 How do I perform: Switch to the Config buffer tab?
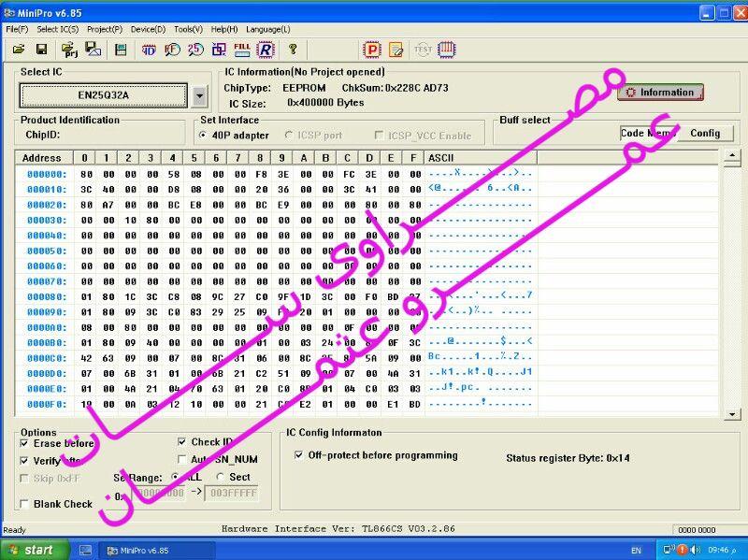coord(705,133)
